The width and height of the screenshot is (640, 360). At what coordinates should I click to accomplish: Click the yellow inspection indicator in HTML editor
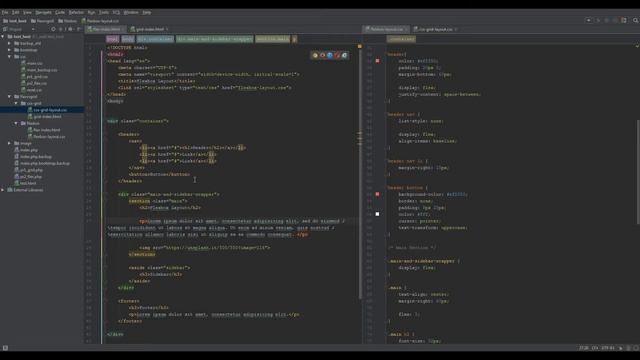[360, 47]
